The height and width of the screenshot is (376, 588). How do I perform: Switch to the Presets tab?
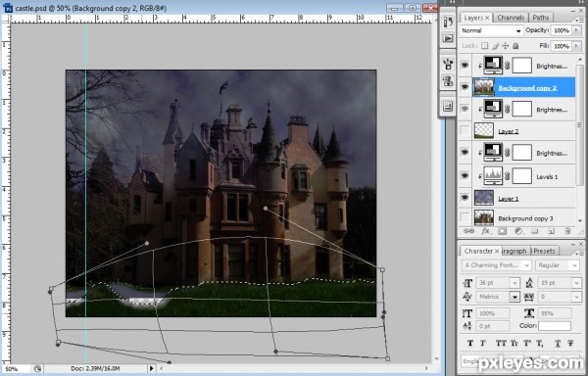[545, 251]
